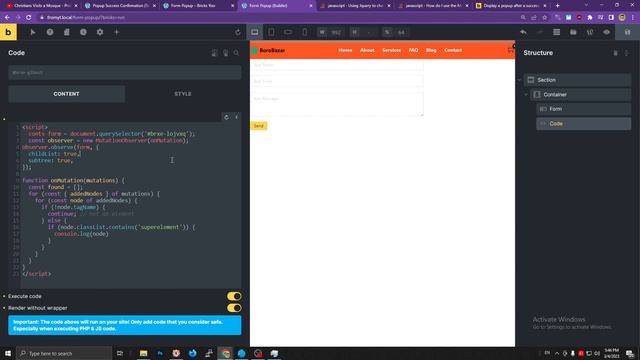Click Blog in preview navigation
This screenshot has height=360, width=640.
click(x=431, y=50)
